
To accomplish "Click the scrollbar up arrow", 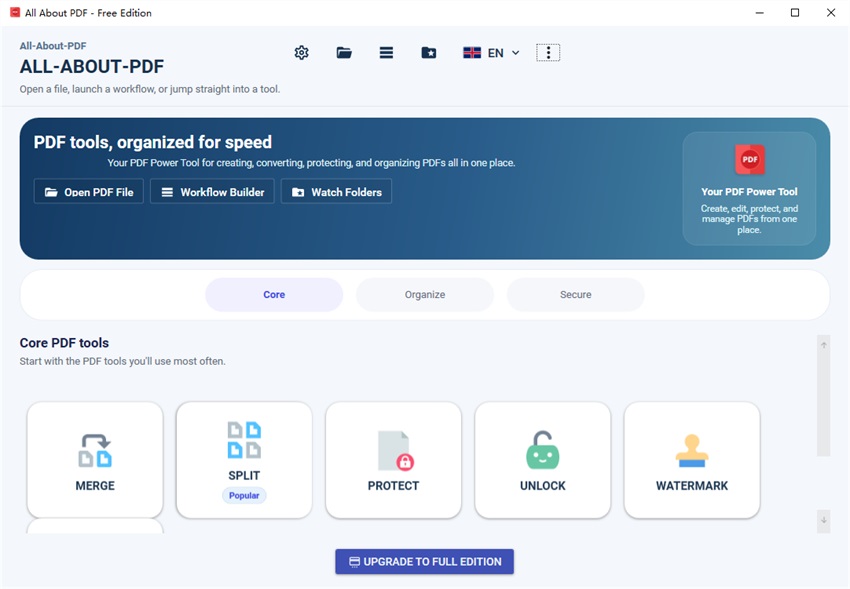I will (823, 345).
